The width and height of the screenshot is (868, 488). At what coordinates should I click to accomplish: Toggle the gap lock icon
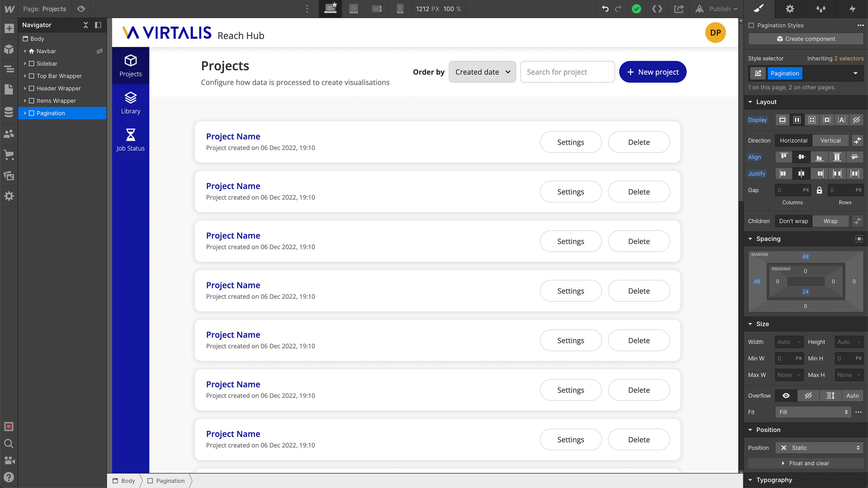coord(819,190)
